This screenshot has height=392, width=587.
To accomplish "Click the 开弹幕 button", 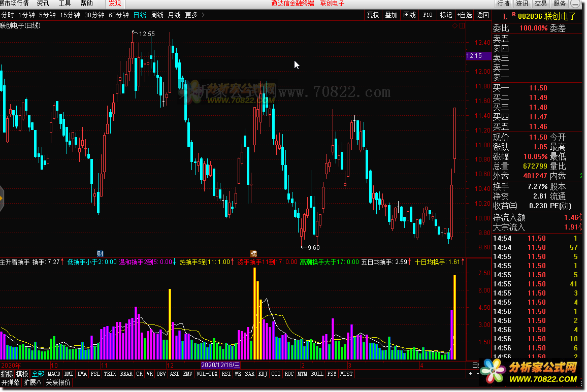I will [x=11, y=383].
